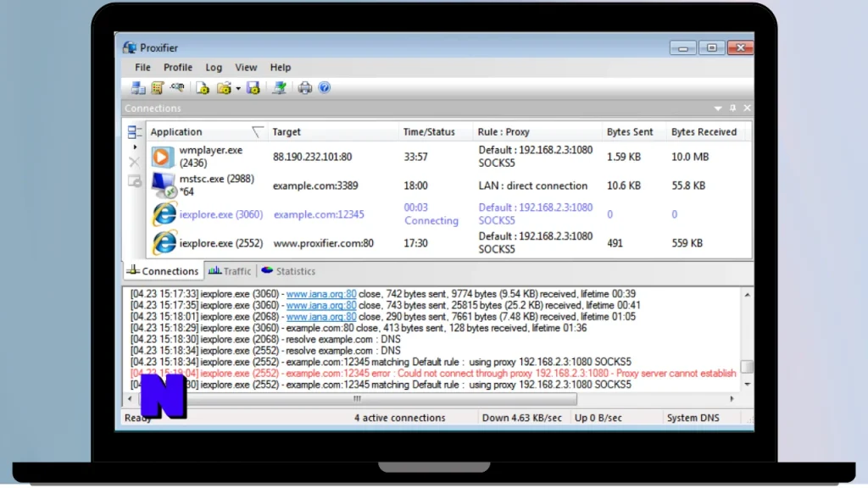Click the Open Profile folder icon

224,88
